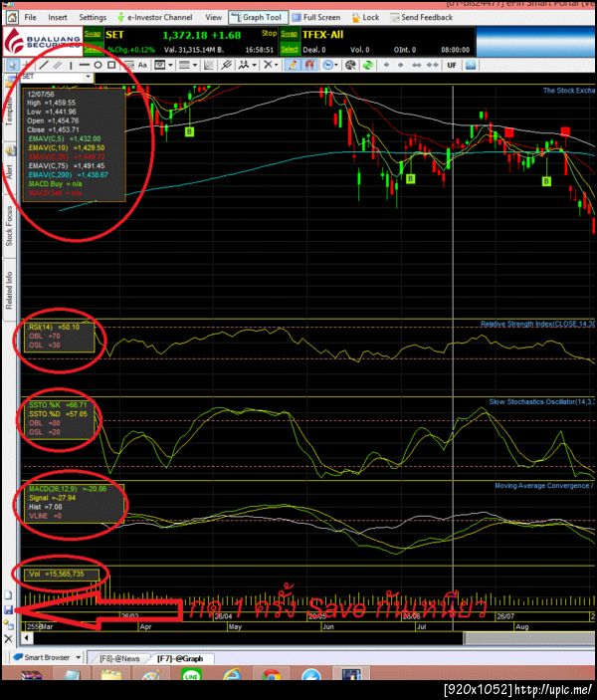Select the vertical line tool
The width and height of the screenshot is (597, 700).
point(71,65)
